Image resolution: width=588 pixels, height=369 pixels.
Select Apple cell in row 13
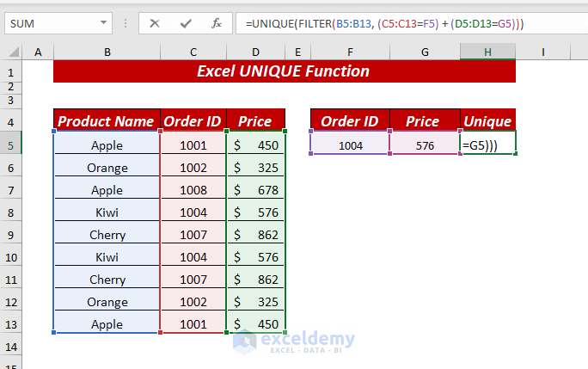coord(107,322)
